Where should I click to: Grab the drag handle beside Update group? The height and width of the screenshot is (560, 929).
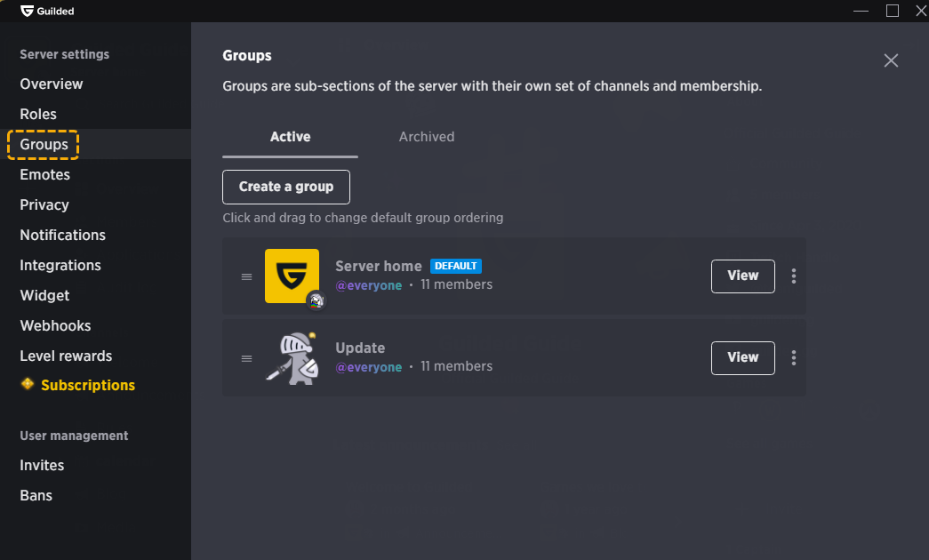tap(246, 358)
